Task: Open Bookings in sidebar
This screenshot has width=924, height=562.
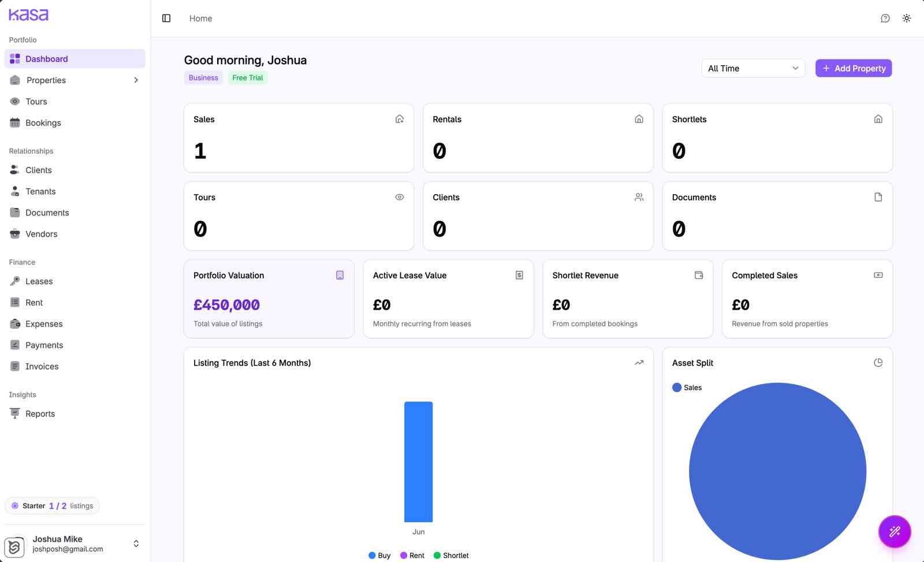Action: coord(75,123)
